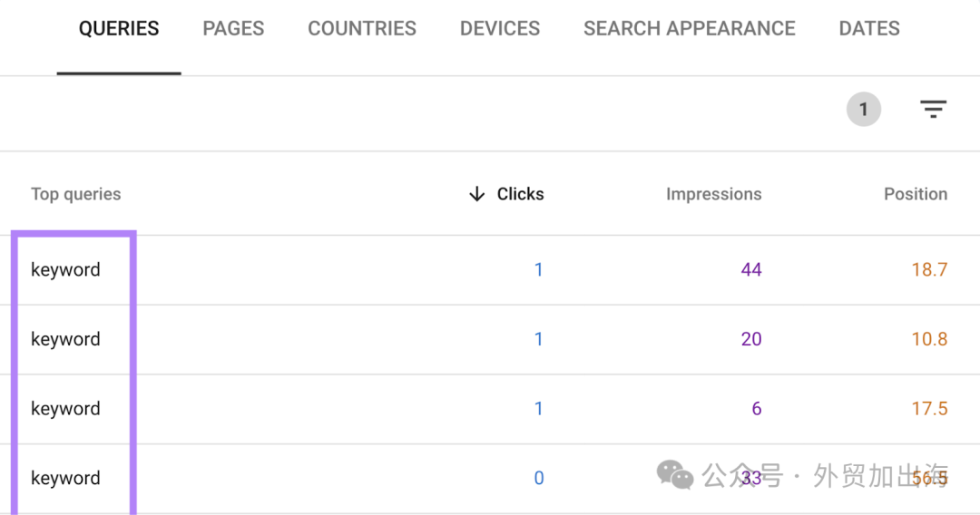Click the active filter count badge
This screenshot has width=980, height=515.
(x=864, y=109)
